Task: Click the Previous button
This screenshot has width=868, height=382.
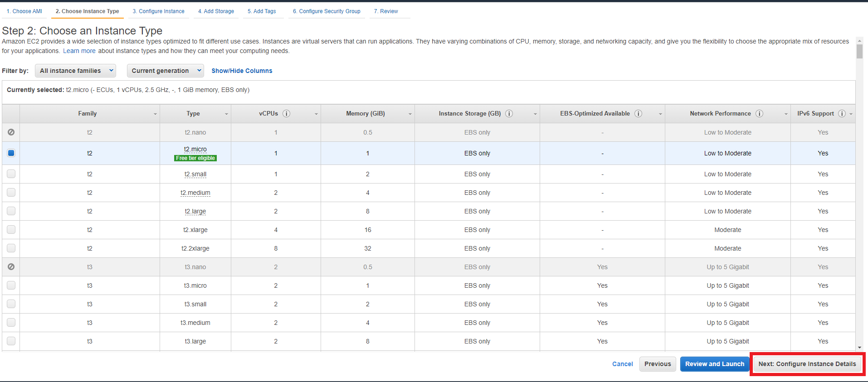Action: pos(658,364)
